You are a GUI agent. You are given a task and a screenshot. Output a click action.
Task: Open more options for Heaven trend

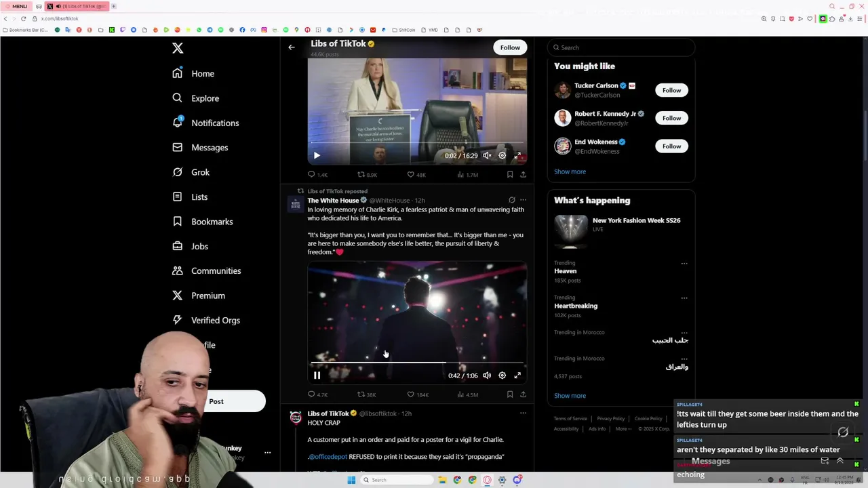[x=684, y=264]
